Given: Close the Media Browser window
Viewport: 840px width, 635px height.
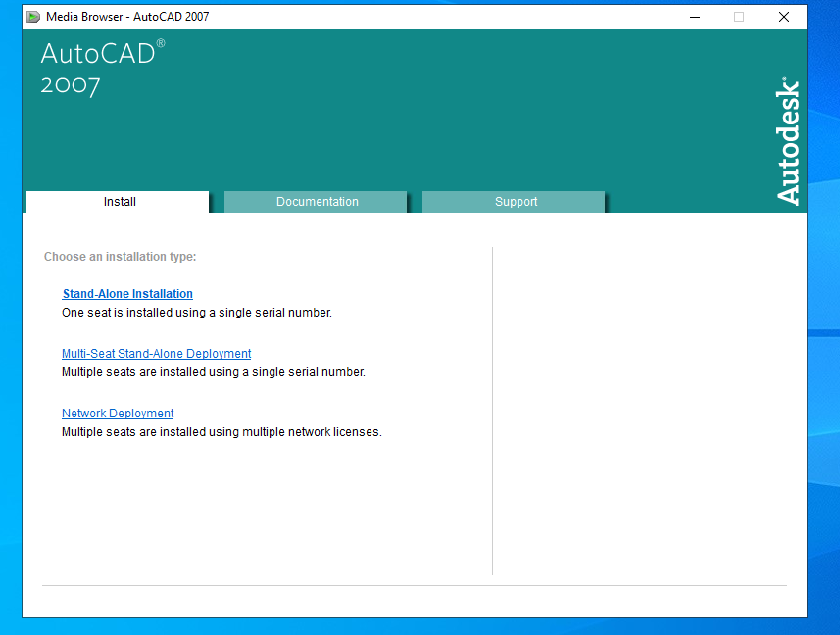Looking at the screenshot, I should pyautogui.click(x=784, y=17).
